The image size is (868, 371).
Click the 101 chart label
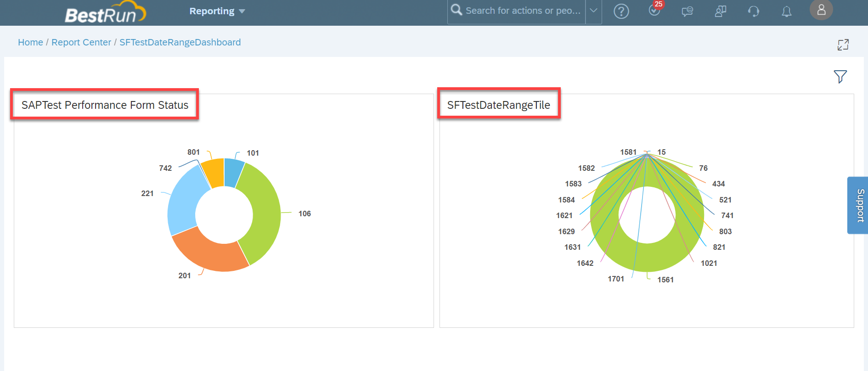[253, 153]
